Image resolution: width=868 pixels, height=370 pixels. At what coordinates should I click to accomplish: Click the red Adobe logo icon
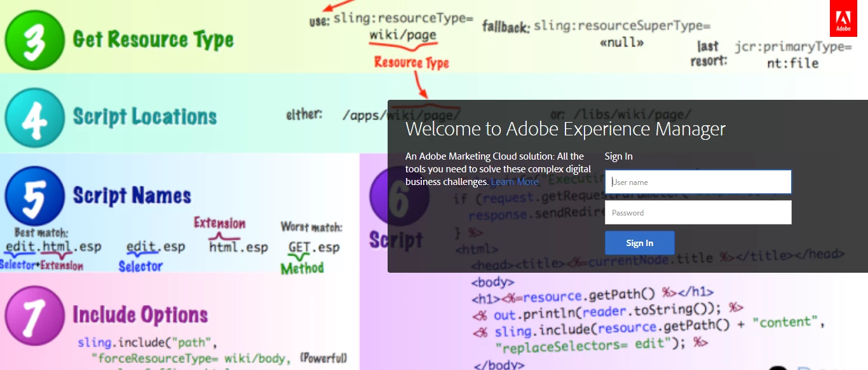tap(843, 18)
